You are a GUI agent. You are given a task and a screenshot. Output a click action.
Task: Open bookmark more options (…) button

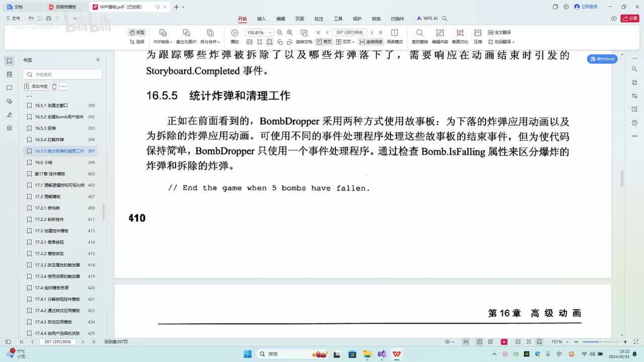pyautogui.click(x=64, y=86)
